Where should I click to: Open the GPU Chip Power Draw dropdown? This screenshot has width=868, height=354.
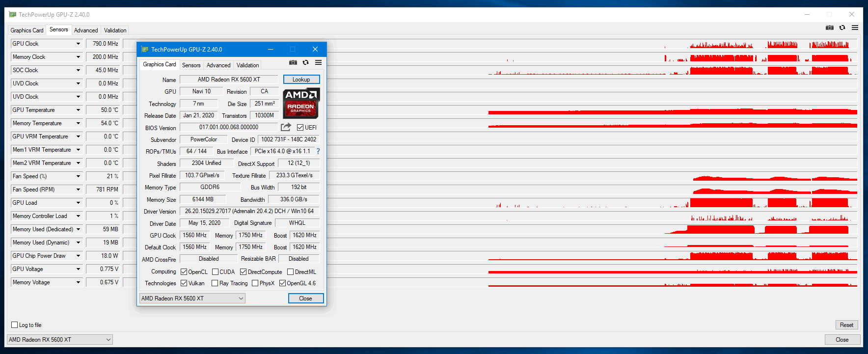(78, 256)
